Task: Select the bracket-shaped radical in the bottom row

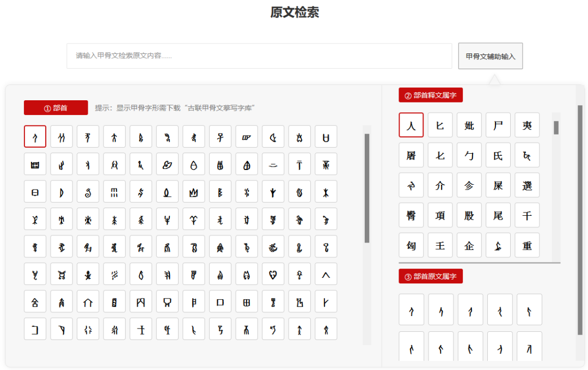Action: point(35,329)
